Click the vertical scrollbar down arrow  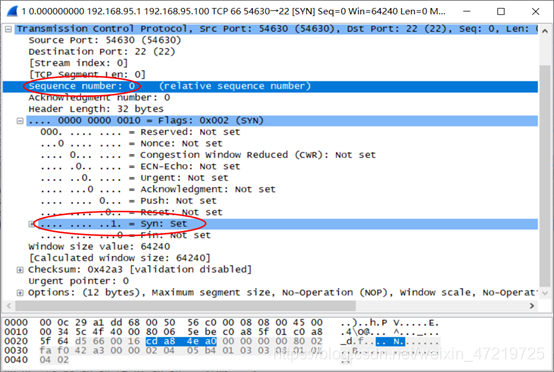tap(544, 293)
